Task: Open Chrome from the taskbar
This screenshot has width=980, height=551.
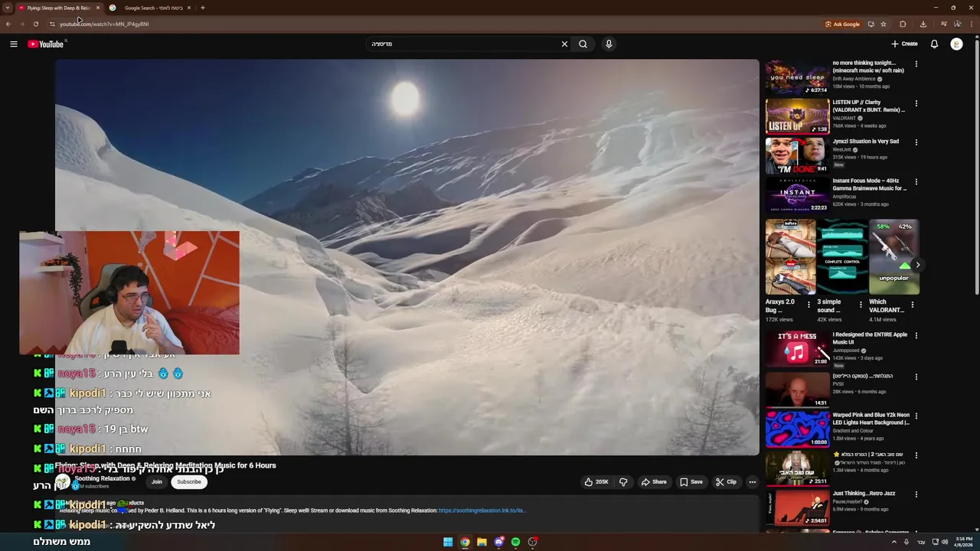Action: tap(465, 542)
